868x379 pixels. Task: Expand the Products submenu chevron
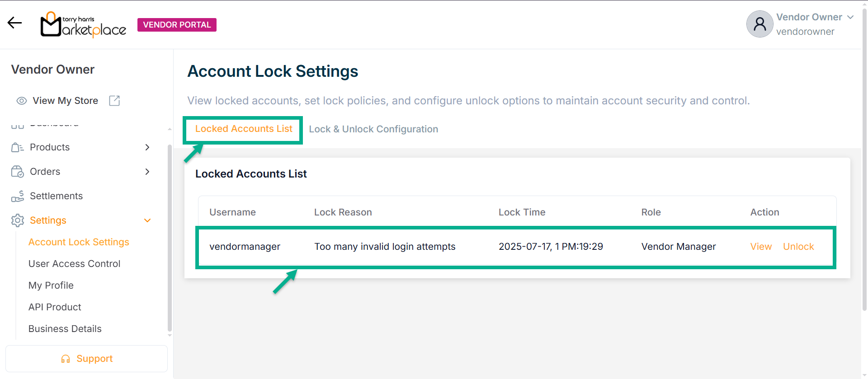point(147,147)
